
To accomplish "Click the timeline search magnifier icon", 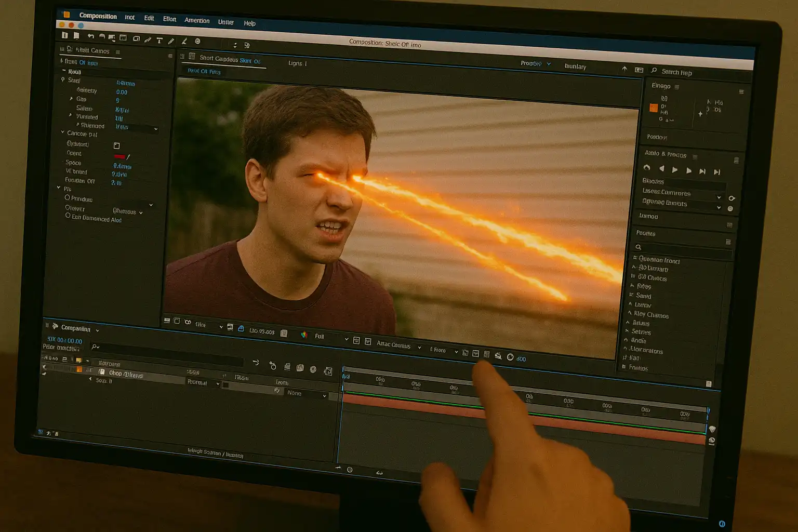I will click(95, 347).
